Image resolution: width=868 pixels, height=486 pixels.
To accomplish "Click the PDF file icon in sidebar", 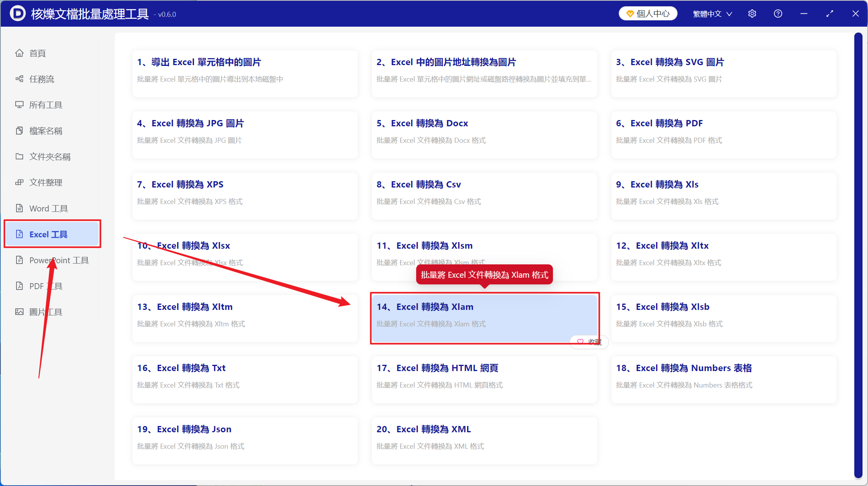I will click(x=19, y=286).
